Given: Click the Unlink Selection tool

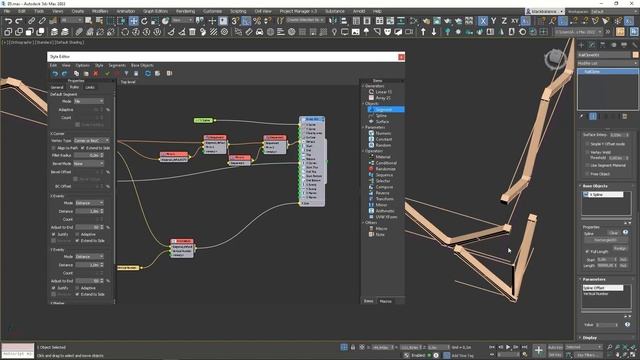Looking at the screenshot, I should point(42,21).
